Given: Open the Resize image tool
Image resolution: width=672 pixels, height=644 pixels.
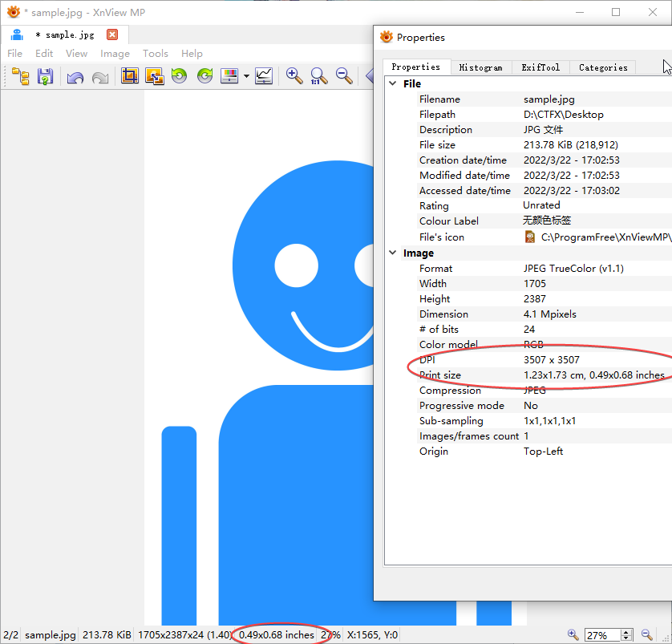Looking at the screenshot, I should [154, 76].
